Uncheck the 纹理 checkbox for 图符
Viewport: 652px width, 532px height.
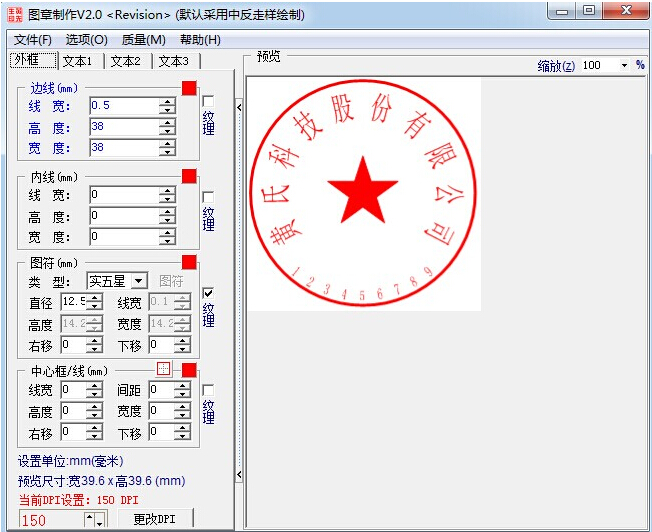point(208,293)
